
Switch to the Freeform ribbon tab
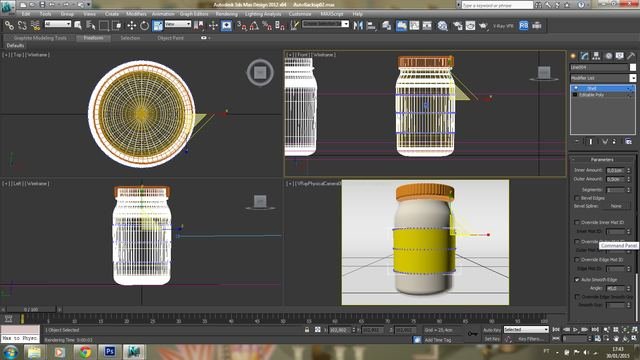(93, 38)
